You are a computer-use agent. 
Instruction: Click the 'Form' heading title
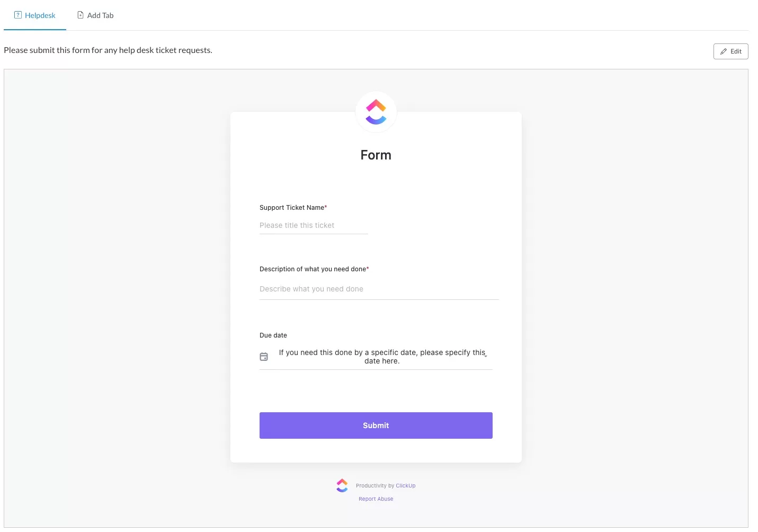(x=376, y=155)
